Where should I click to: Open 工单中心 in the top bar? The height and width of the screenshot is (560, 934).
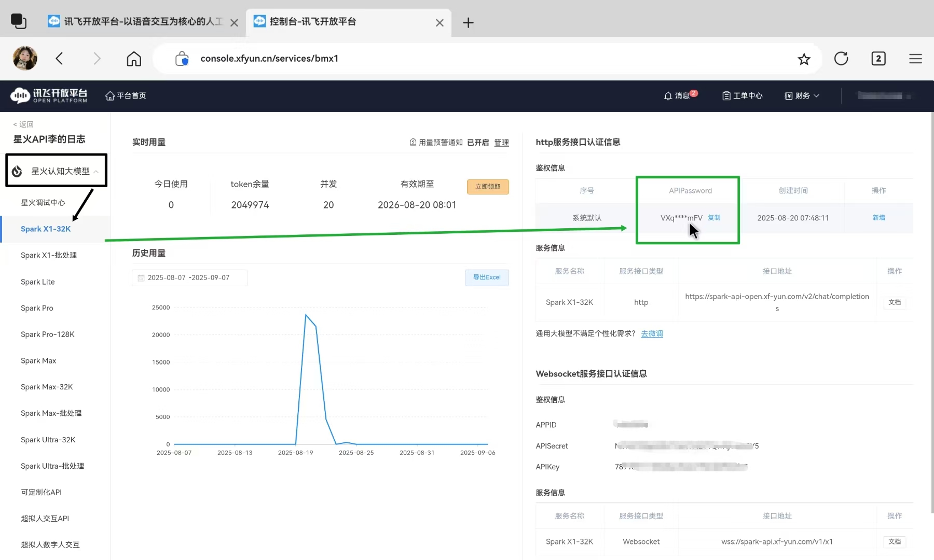(x=743, y=96)
